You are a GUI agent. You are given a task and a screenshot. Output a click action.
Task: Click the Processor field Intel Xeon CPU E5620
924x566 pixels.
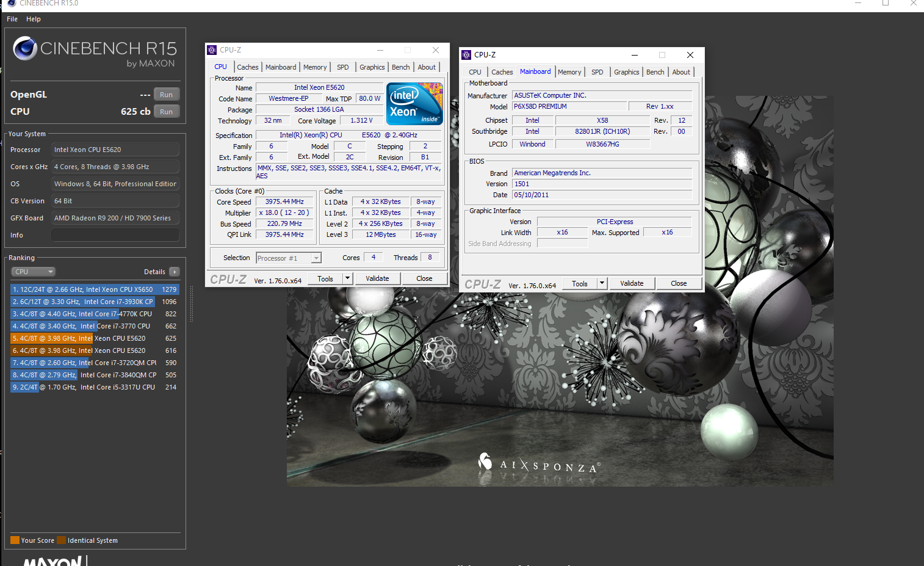tap(115, 150)
